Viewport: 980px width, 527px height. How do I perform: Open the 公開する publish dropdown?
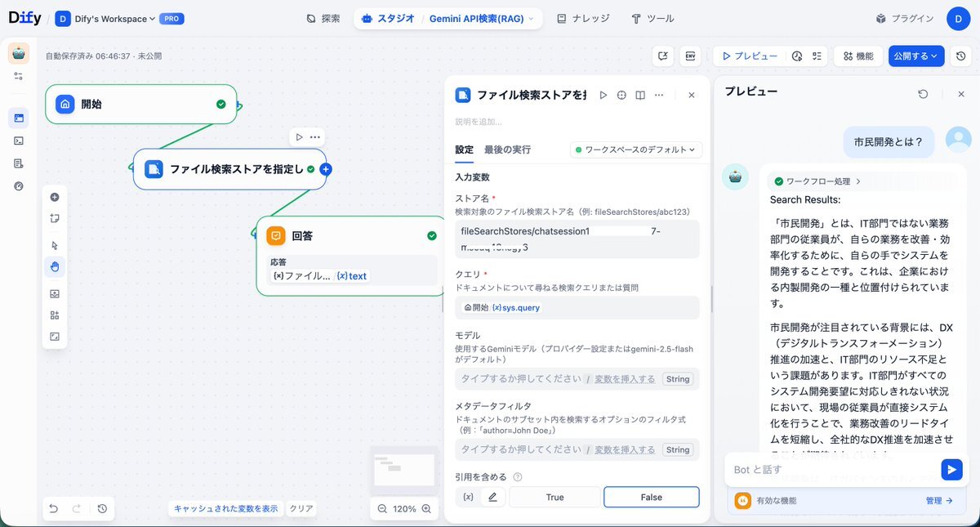[916, 56]
